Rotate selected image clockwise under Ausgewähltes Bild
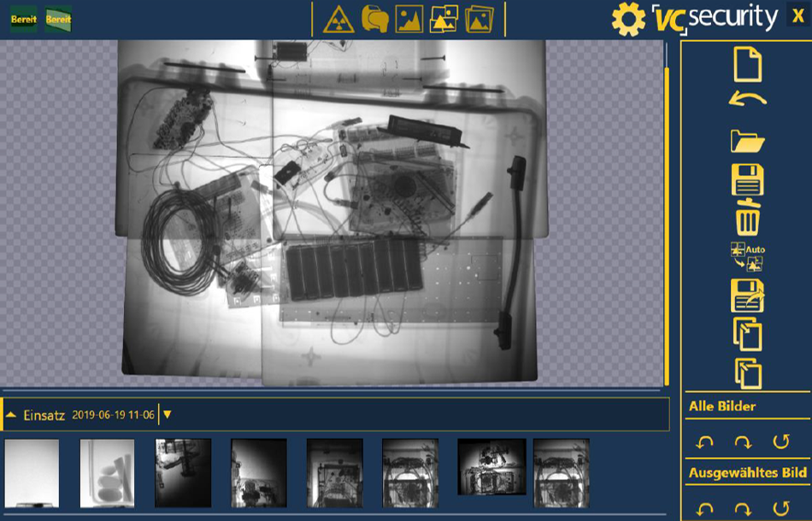 coord(743,509)
